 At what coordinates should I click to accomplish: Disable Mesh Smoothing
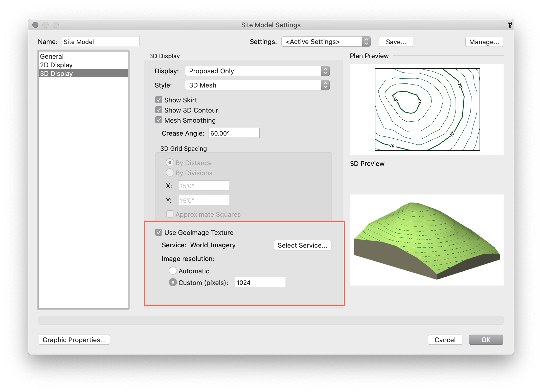tap(159, 120)
